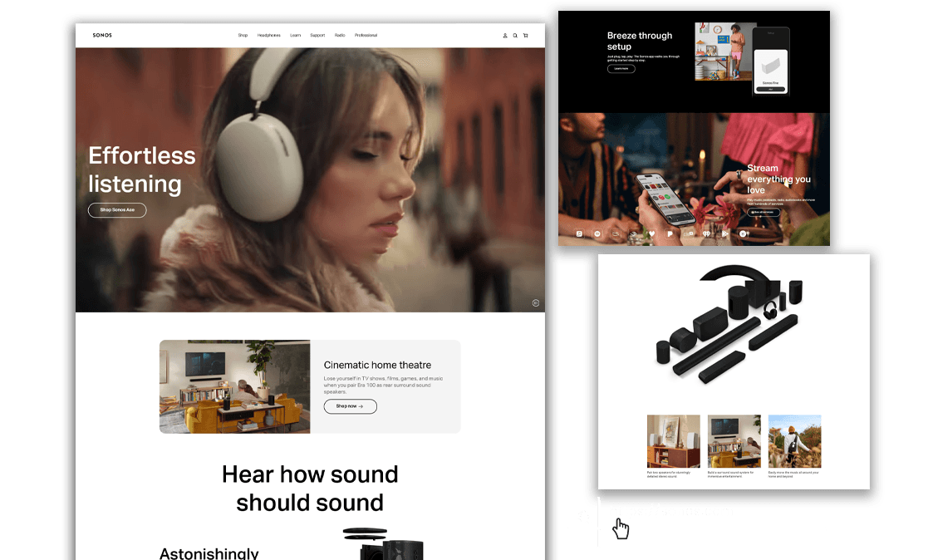Click the Shop Sonos Ace button
Screen dimensions: 933x560
pos(117,210)
